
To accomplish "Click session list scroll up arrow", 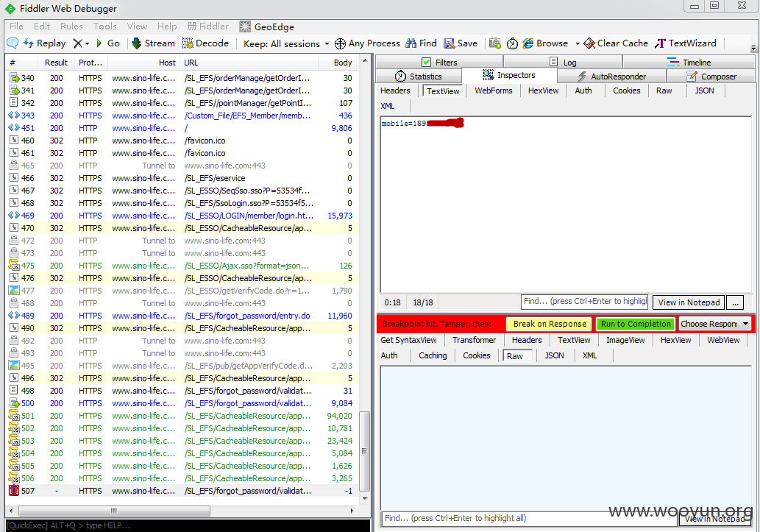I will pyautogui.click(x=364, y=61).
